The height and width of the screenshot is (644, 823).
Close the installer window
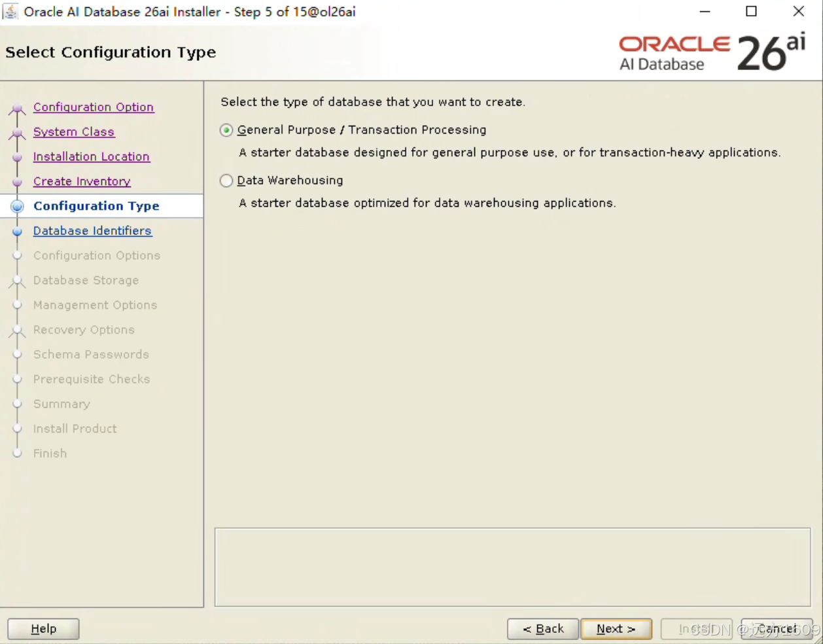(x=799, y=11)
